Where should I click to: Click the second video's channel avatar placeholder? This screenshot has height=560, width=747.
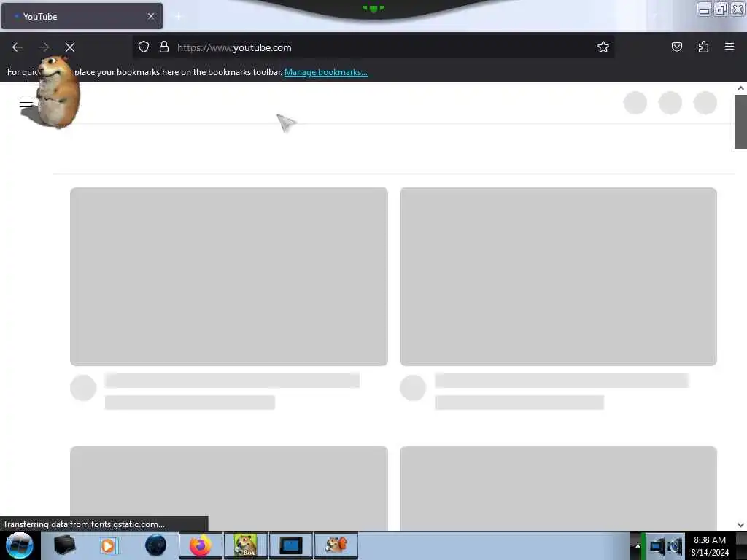point(413,388)
